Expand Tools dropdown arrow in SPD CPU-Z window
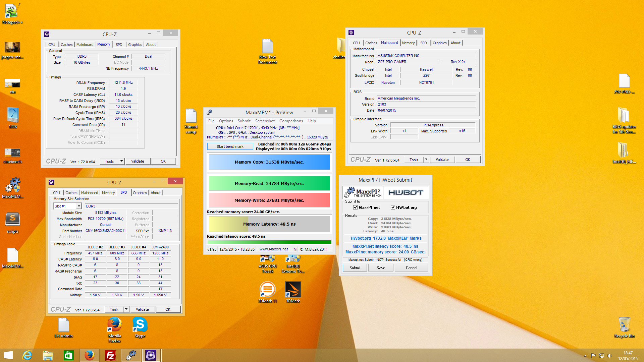644x362 pixels. [126, 309]
